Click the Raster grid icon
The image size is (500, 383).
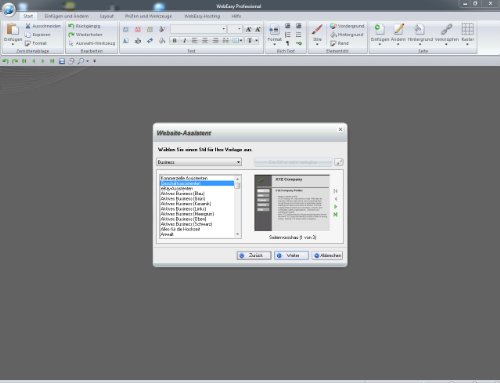coord(467,29)
